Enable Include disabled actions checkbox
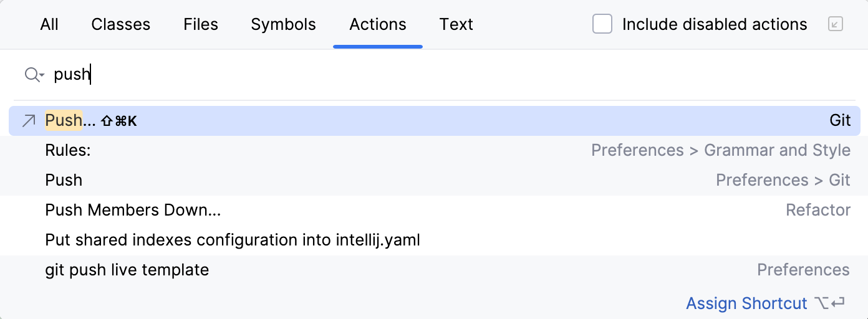The image size is (868, 319). tap(602, 24)
